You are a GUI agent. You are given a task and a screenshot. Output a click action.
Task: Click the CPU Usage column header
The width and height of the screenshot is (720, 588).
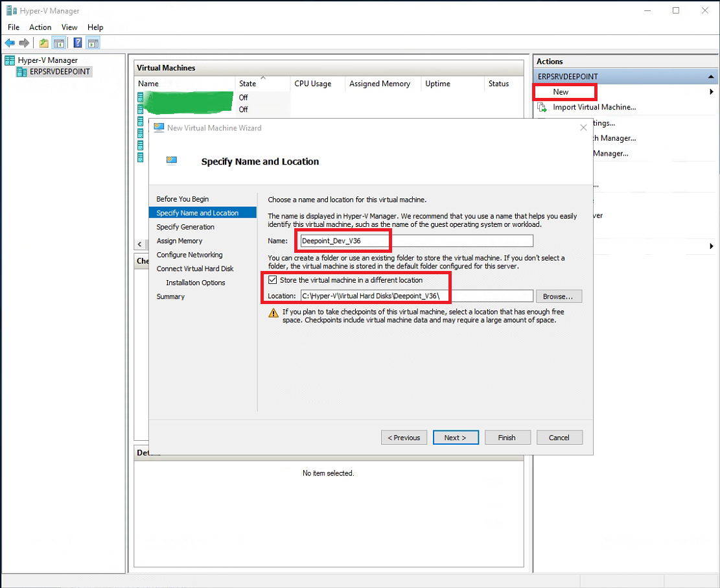318,84
